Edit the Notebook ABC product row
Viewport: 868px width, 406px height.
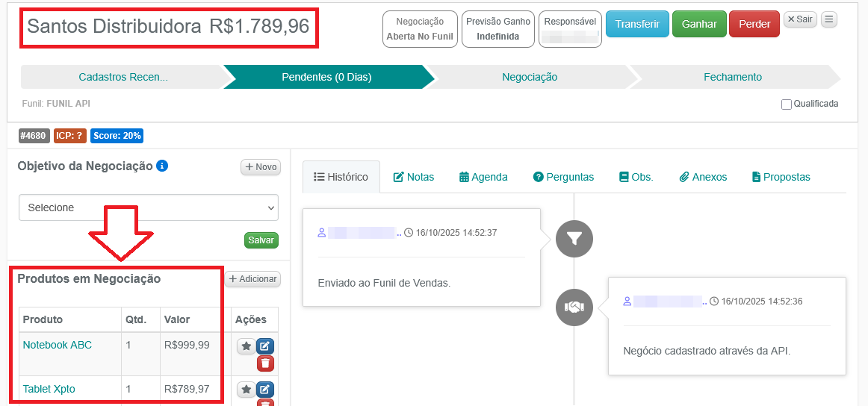point(265,346)
